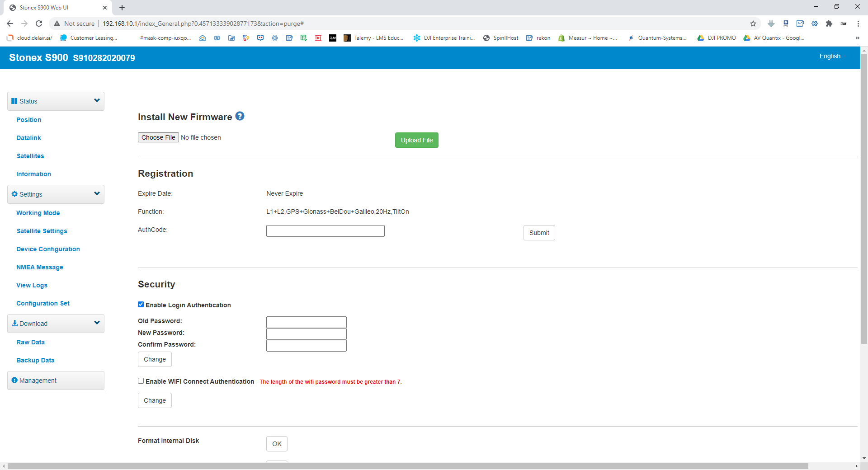
Task: Open View Logs
Action: [32, 285]
